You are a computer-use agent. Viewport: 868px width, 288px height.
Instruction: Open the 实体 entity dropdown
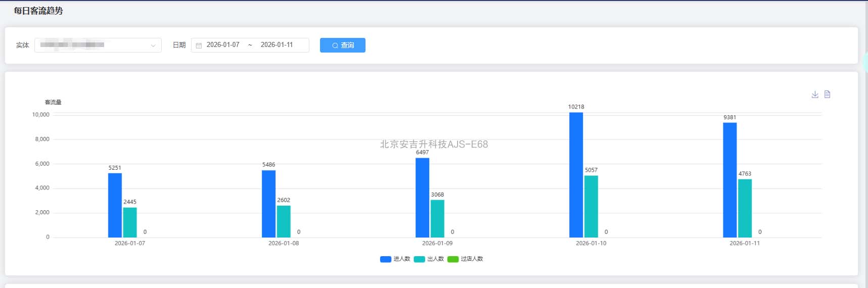click(x=91, y=45)
